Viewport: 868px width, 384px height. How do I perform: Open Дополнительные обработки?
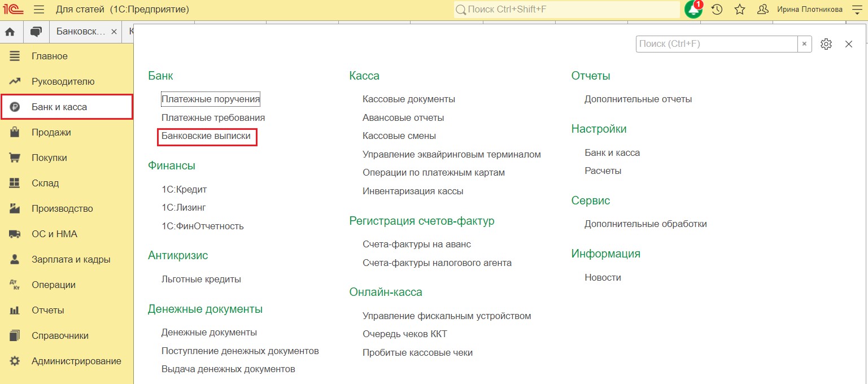pos(645,224)
